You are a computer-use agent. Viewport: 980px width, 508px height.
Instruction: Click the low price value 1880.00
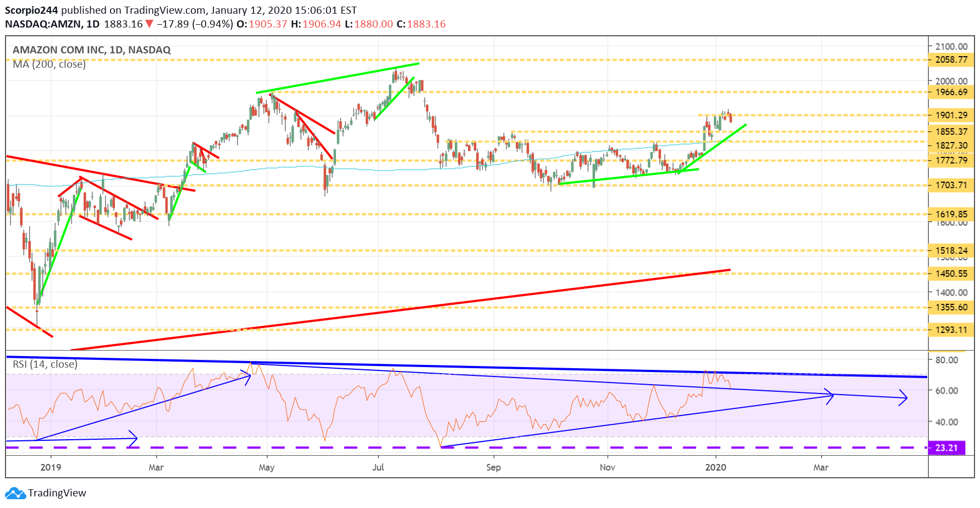(373, 24)
